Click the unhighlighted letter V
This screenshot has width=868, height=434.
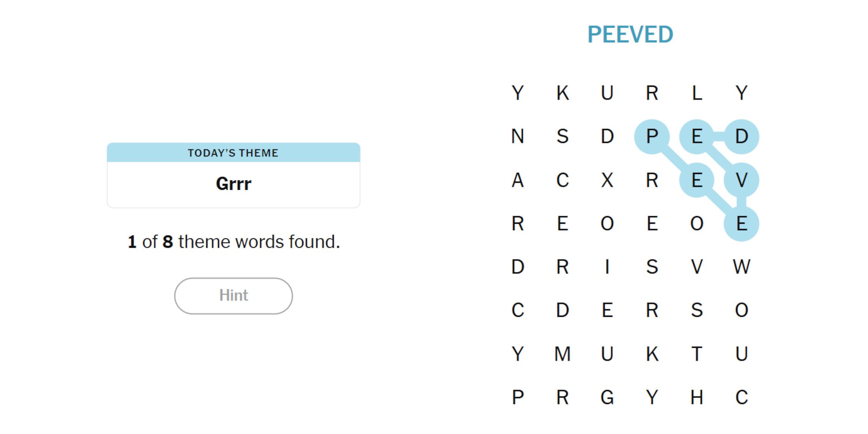(x=697, y=267)
